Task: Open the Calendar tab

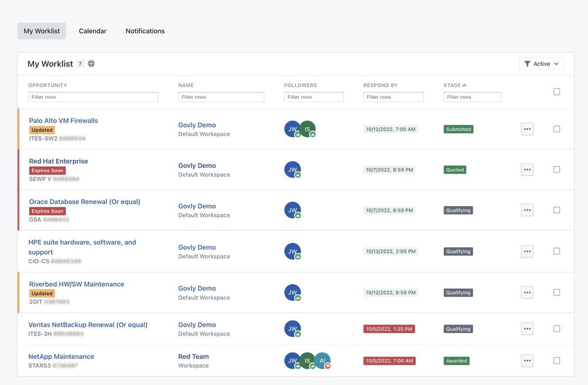Action: [x=93, y=31]
